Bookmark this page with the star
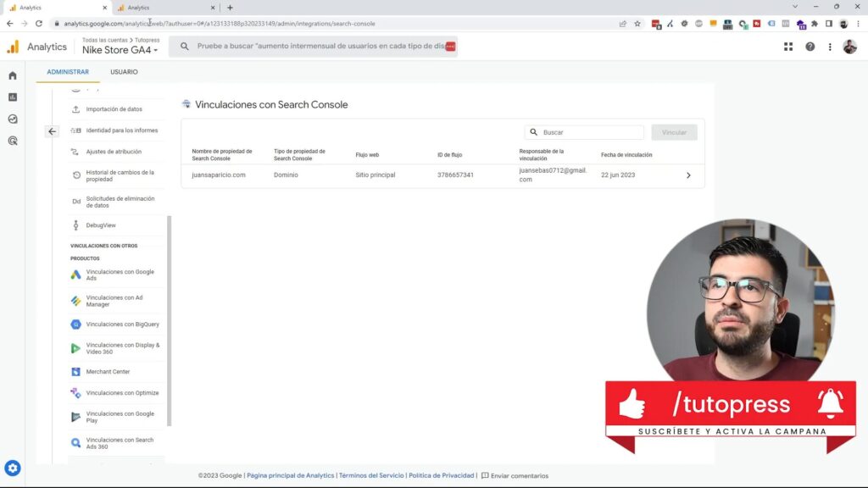Image resolution: width=868 pixels, height=488 pixels. pos(637,24)
